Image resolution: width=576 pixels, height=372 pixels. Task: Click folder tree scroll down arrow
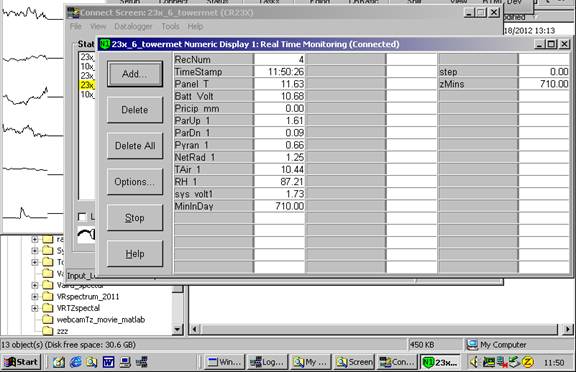tap(178, 329)
